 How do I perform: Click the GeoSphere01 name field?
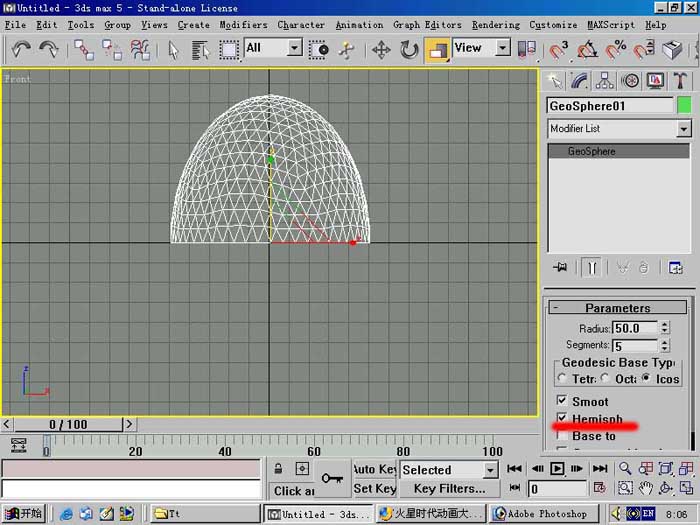click(610, 106)
